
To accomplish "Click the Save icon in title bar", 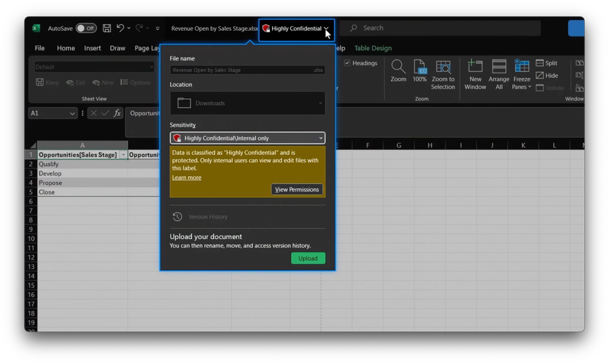I will point(107,28).
